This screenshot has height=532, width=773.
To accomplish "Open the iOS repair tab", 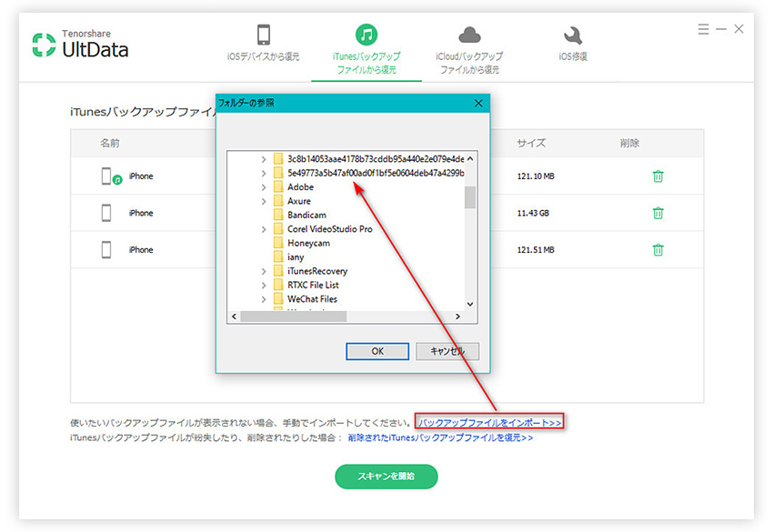I will coord(573,44).
